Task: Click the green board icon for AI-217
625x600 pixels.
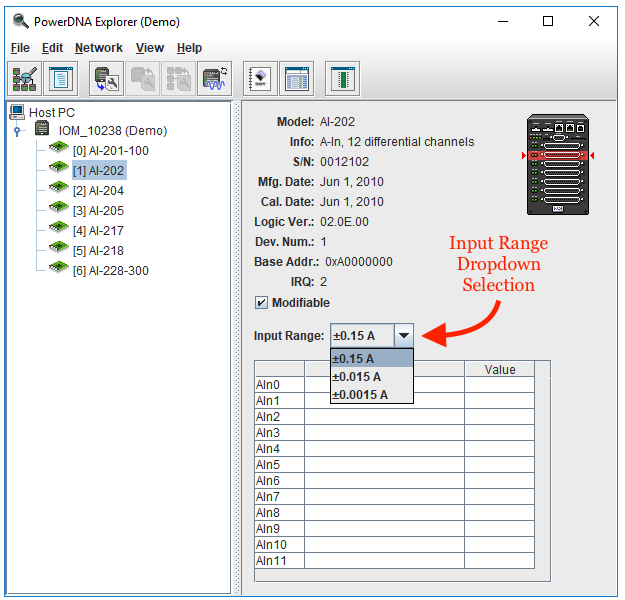Action: tap(59, 227)
